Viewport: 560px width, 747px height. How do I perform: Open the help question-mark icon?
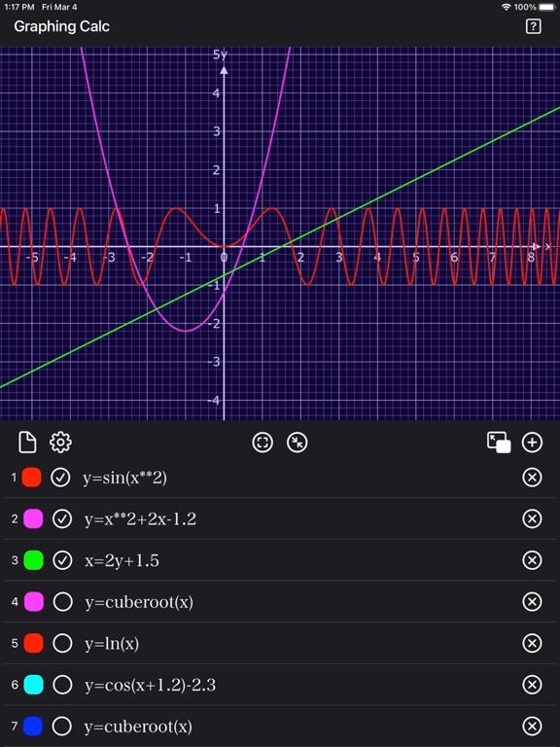533,26
